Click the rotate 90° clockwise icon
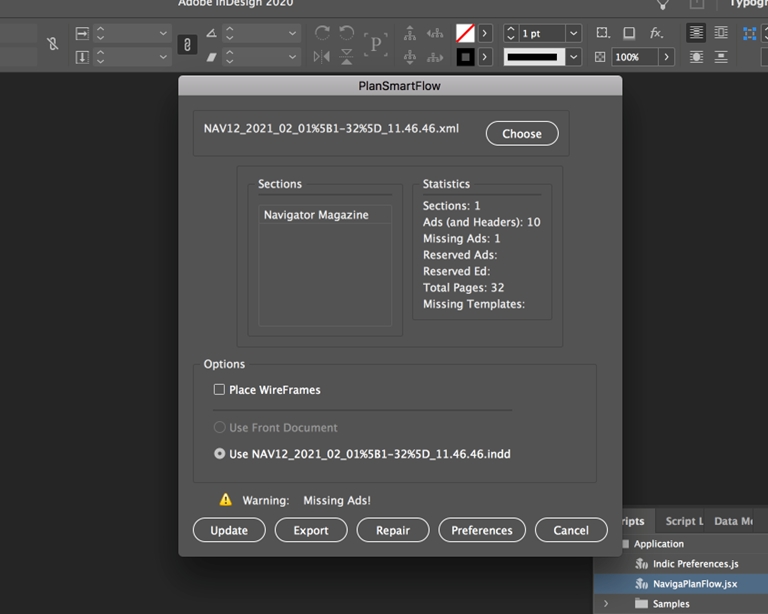Image resolution: width=768 pixels, height=614 pixels. tap(322, 34)
